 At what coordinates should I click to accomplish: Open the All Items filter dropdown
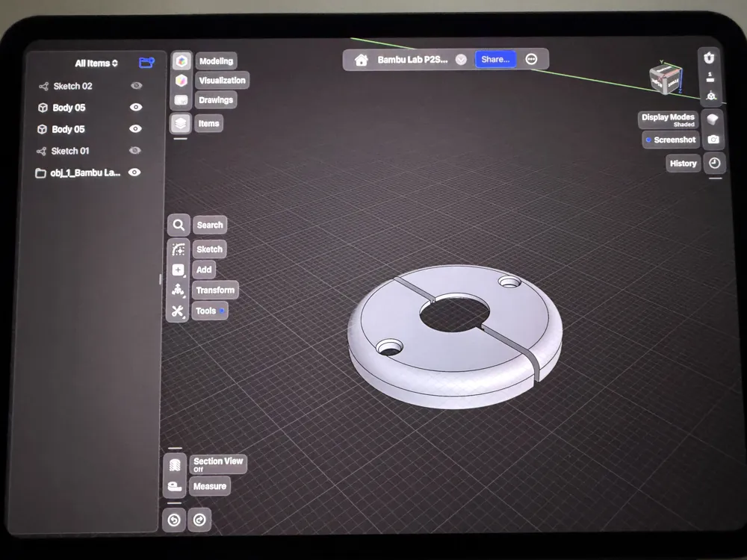pyautogui.click(x=96, y=63)
